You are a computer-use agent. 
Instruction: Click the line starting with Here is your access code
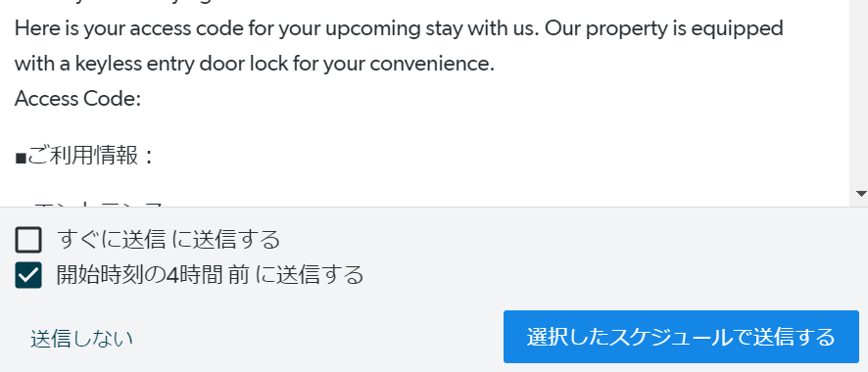click(x=399, y=28)
